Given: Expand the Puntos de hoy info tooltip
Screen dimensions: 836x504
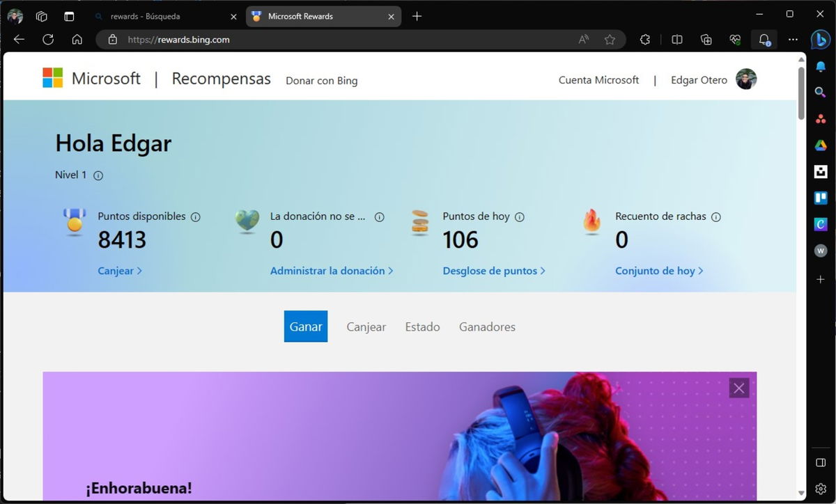Looking at the screenshot, I should click(520, 216).
